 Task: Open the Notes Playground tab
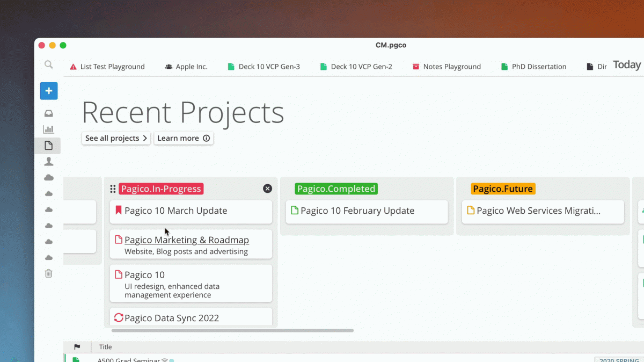[x=447, y=67]
